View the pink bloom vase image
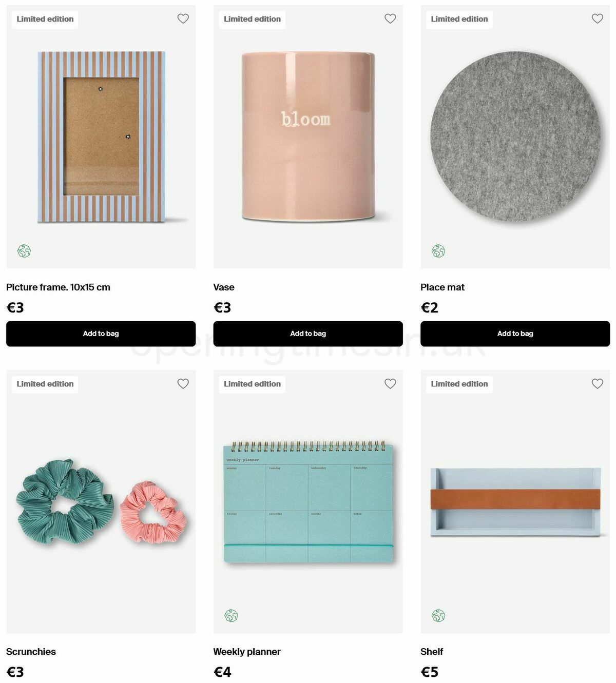616x683 pixels. [308, 136]
